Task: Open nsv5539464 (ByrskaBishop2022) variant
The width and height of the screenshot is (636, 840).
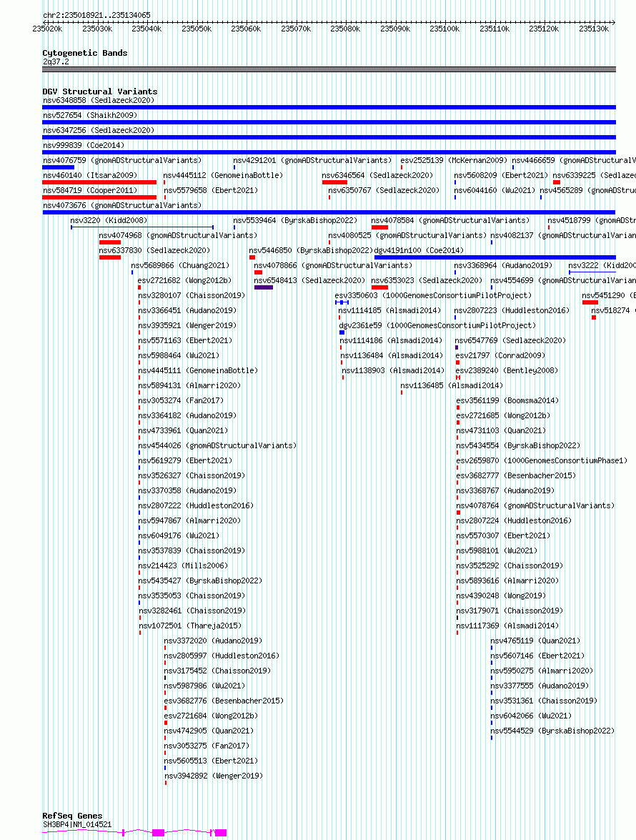Action: (295, 220)
